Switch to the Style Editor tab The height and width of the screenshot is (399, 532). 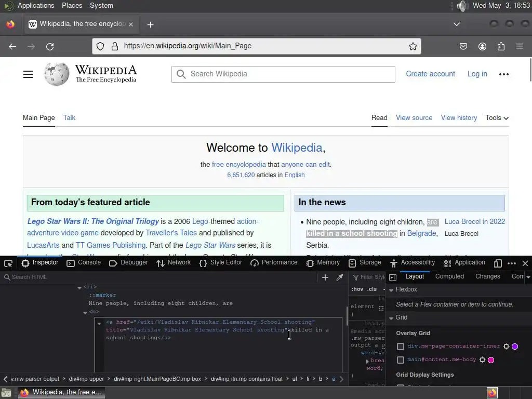(x=220, y=262)
